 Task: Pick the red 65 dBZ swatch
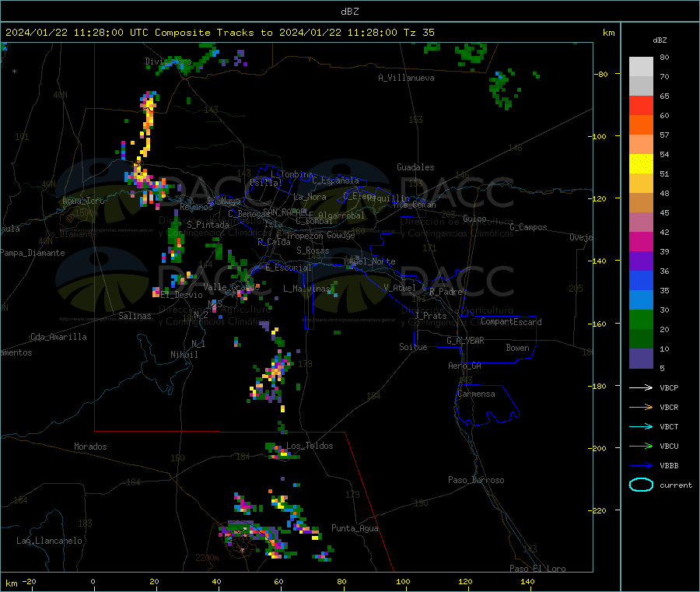[x=641, y=106]
